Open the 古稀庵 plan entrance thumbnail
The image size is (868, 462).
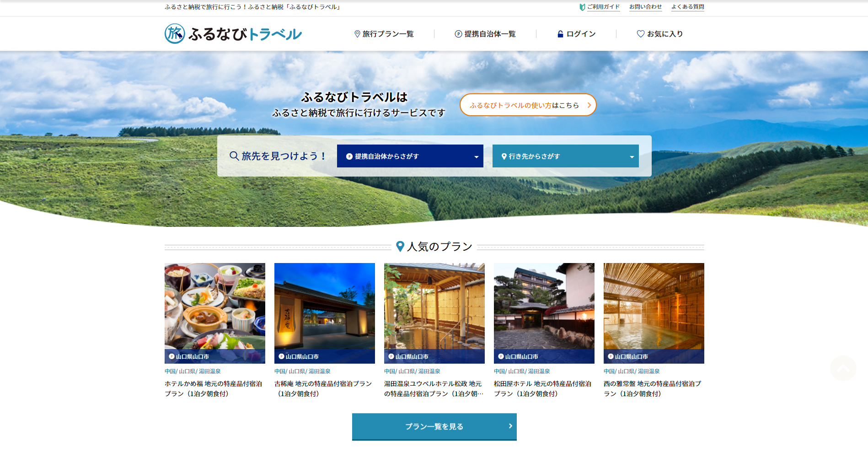325,313
